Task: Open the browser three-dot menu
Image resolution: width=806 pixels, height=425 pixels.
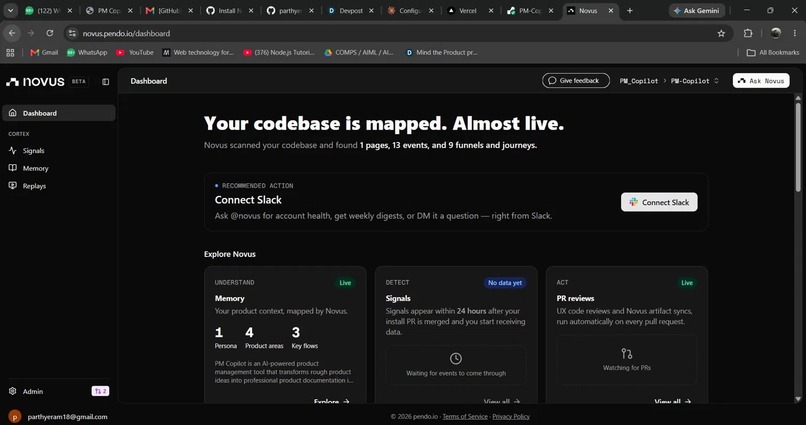Action: coord(795,33)
